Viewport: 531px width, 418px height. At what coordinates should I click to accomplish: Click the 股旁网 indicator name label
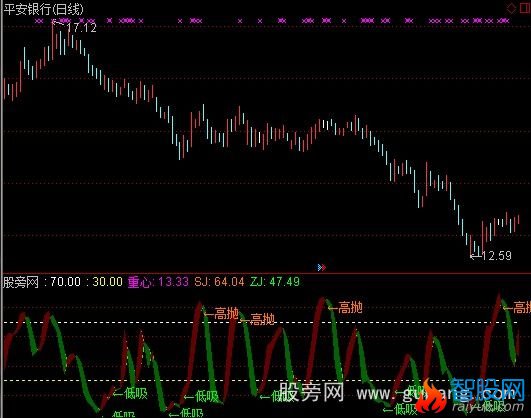click(21, 282)
